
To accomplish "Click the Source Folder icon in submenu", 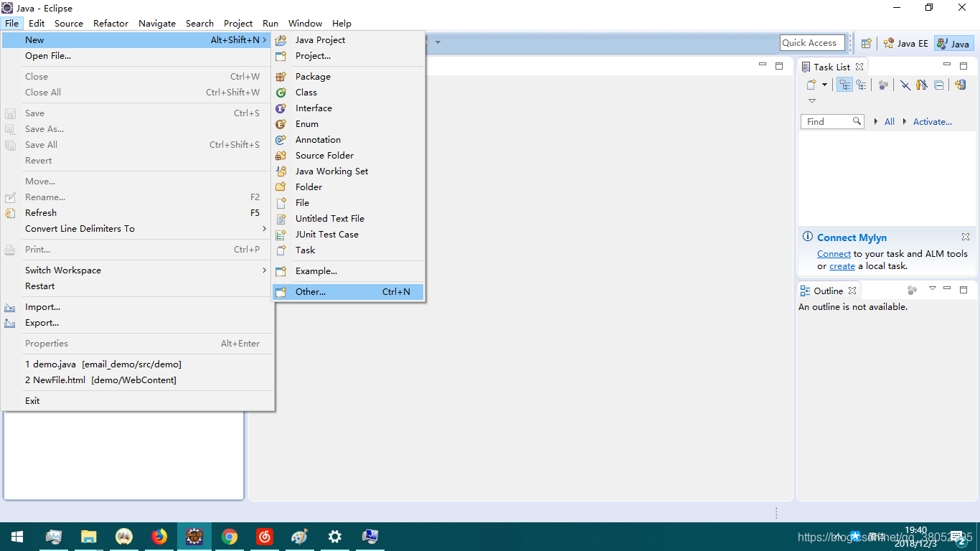I will tap(281, 156).
